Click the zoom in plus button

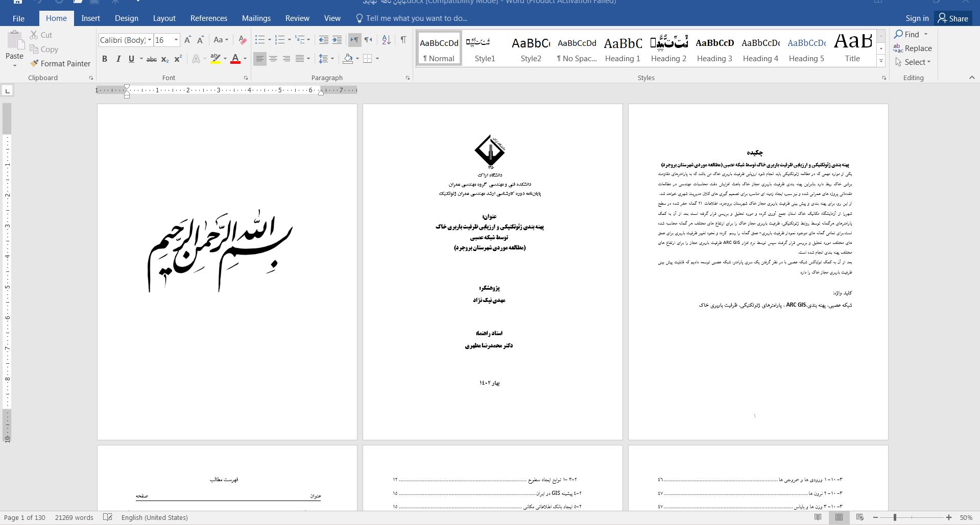949,517
